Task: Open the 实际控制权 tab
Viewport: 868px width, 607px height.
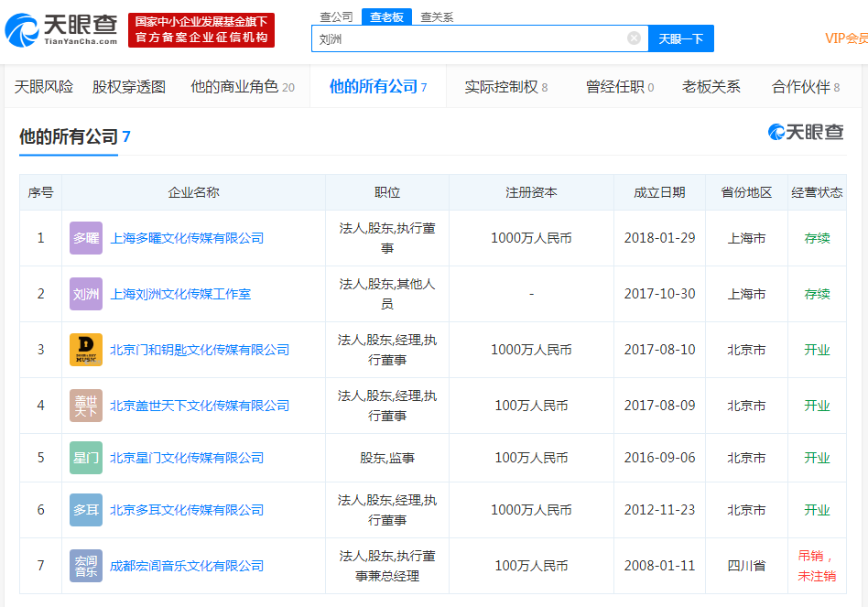Action: click(x=506, y=87)
